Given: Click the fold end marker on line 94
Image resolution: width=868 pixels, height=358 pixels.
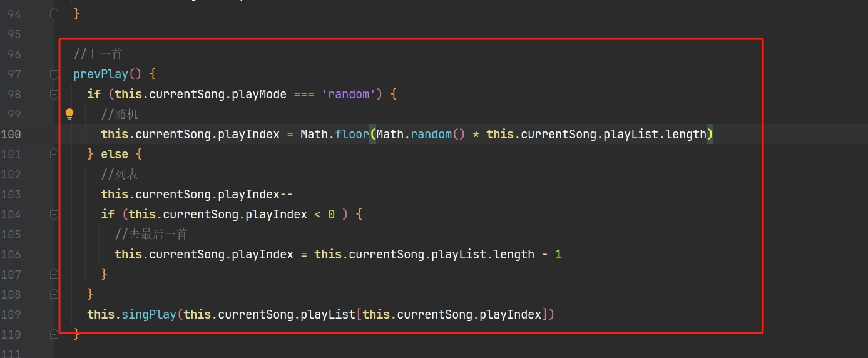Looking at the screenshot, I should (x=54, y=13).
